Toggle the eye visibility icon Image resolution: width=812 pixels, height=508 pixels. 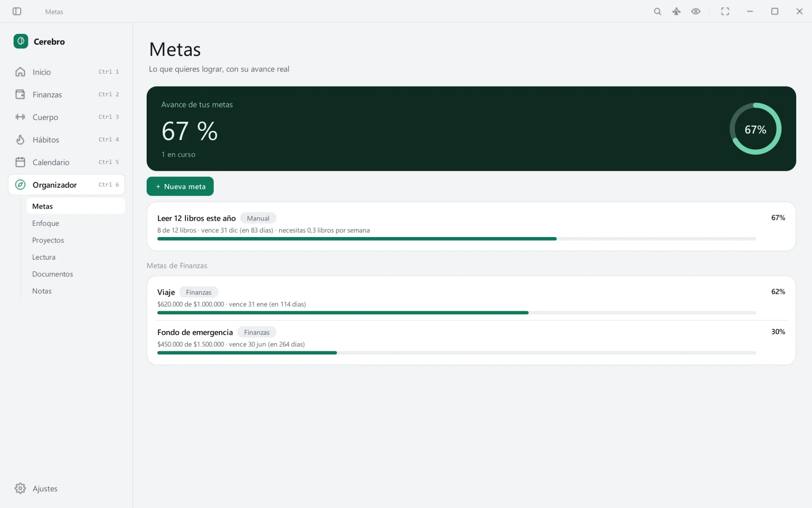click(696, 11)
